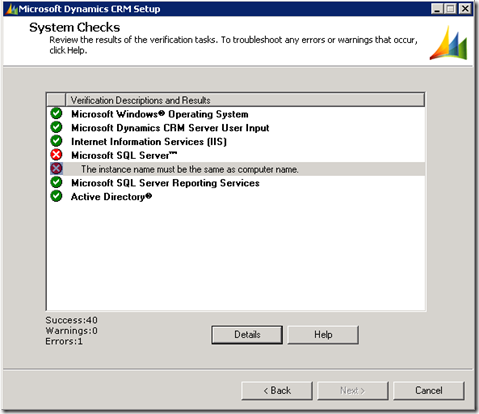Click green check icon beside Windows Operating System
Screen dimensions: 479x414
(56, 114)
